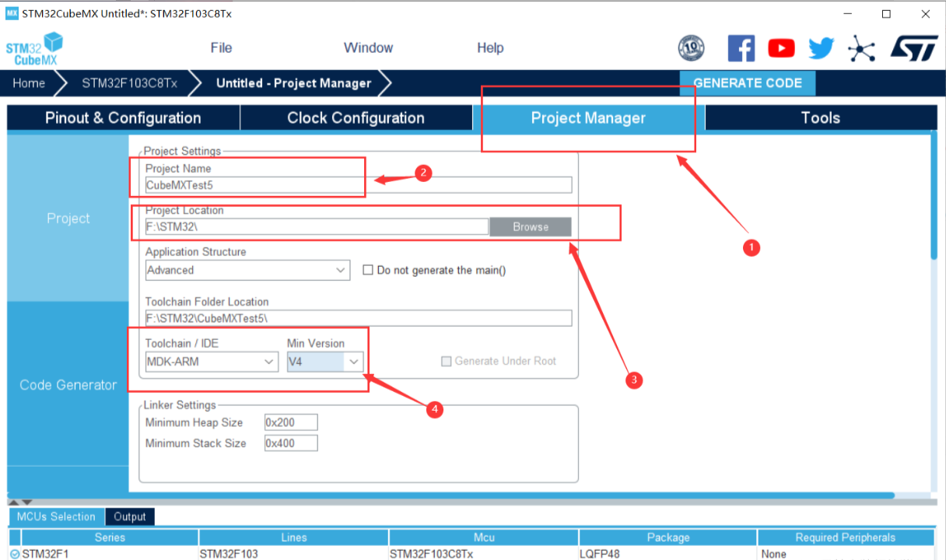Viewport: 946px width, 560px height.
Task: Select the Project Manager tab
Action: (588, 118)
